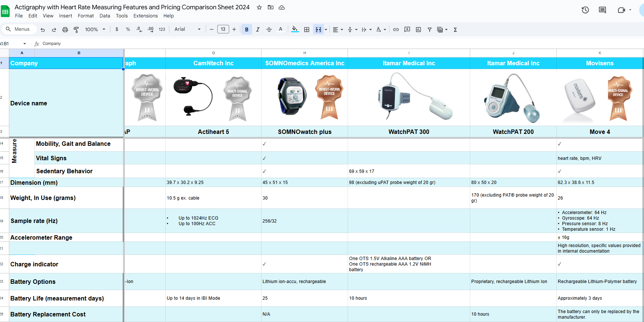Open borders tool
This screenshot has width=644, height=322.
(307, 29)
